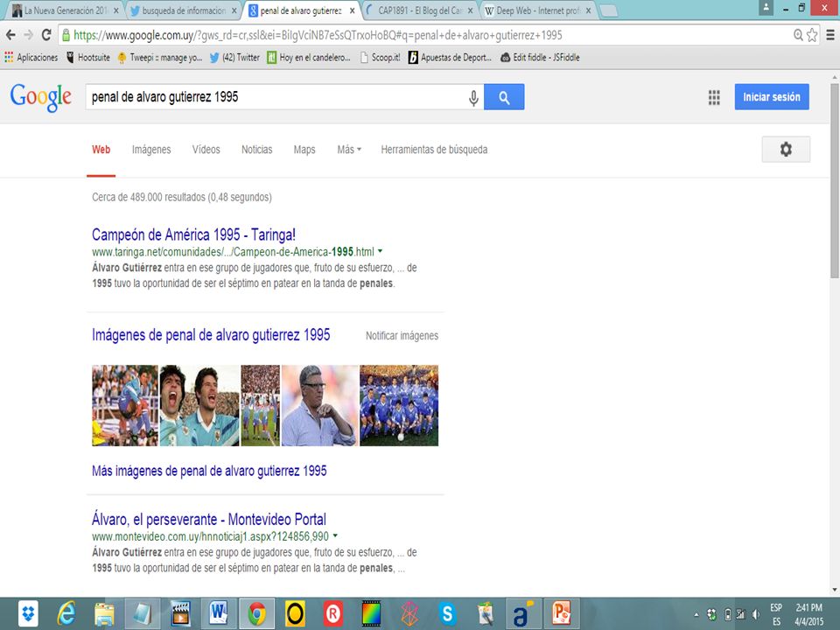Open the Google apps grid icon
The height and width of the screenshot is (630, 840).
click(x=714, y=97)
